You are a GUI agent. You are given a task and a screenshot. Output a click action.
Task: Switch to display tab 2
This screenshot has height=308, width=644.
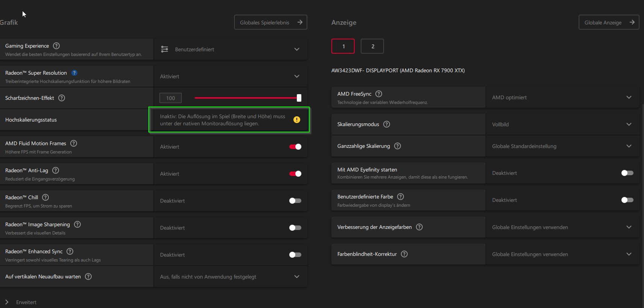372,46
